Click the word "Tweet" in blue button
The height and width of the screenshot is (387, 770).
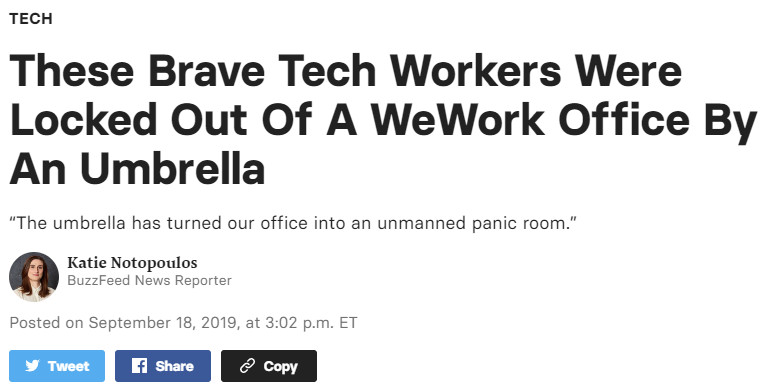point(69,366)
